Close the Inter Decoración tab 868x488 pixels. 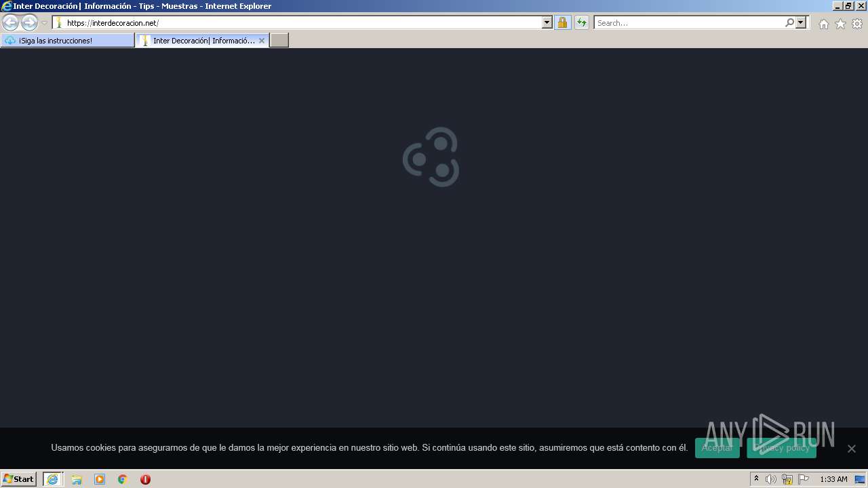tap(262, 41)
